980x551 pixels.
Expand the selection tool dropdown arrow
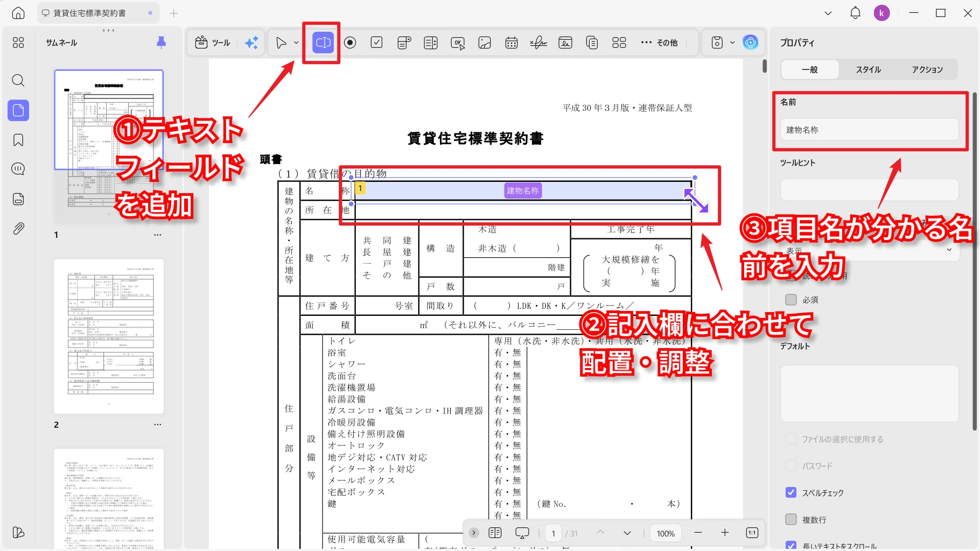coord(296,43)
